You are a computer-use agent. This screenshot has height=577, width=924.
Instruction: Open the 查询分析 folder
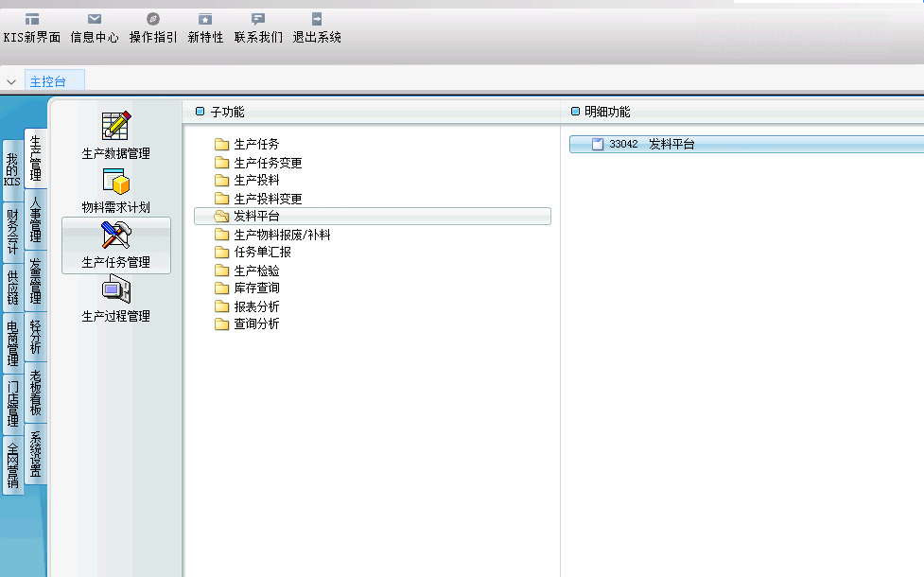point(247,324)
